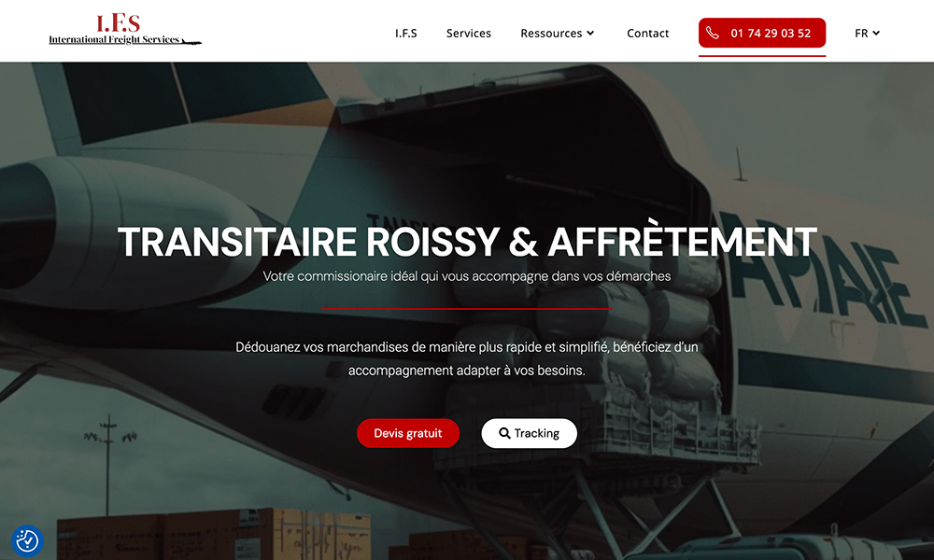Viewport: 934px width, 560px height.
Task: Open the blue accessibility widget icon
Action: point(27,540)
